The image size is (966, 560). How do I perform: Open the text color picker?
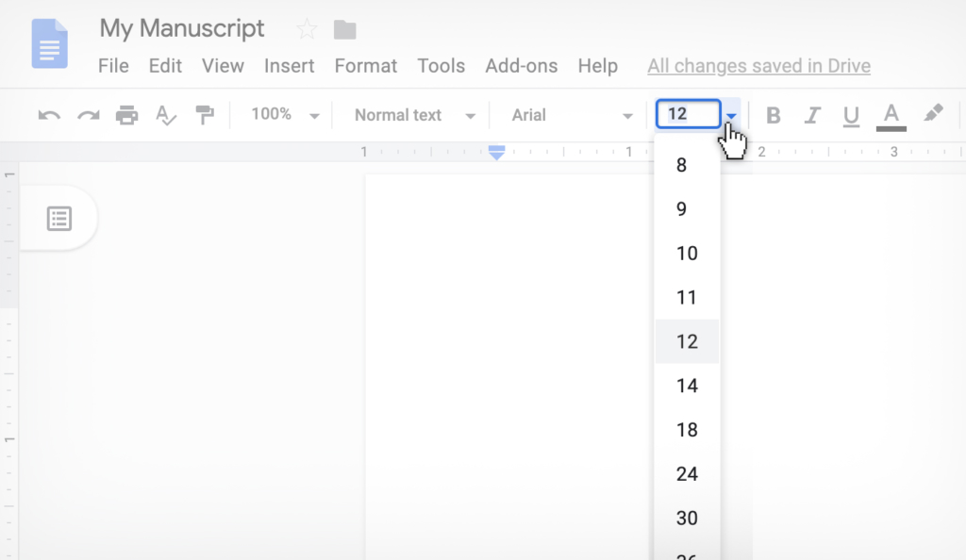click(x=891, y=114)
